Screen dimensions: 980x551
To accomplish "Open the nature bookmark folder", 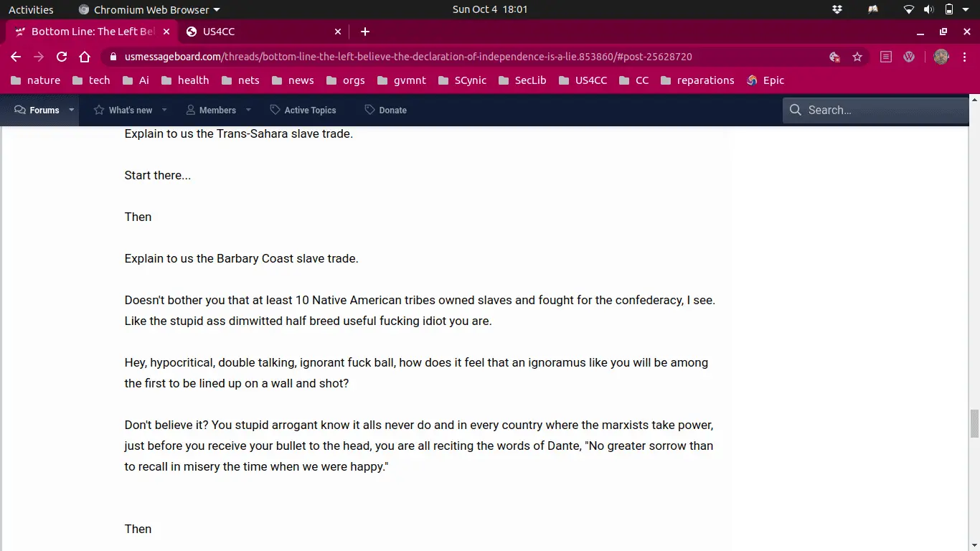I will pyautogui.click(x=35, y=80).
